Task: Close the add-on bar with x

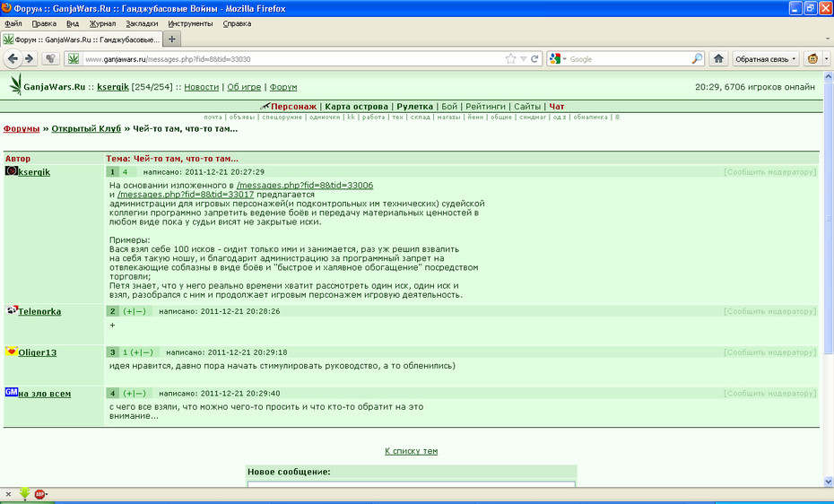Action: [x=8, y=494]
